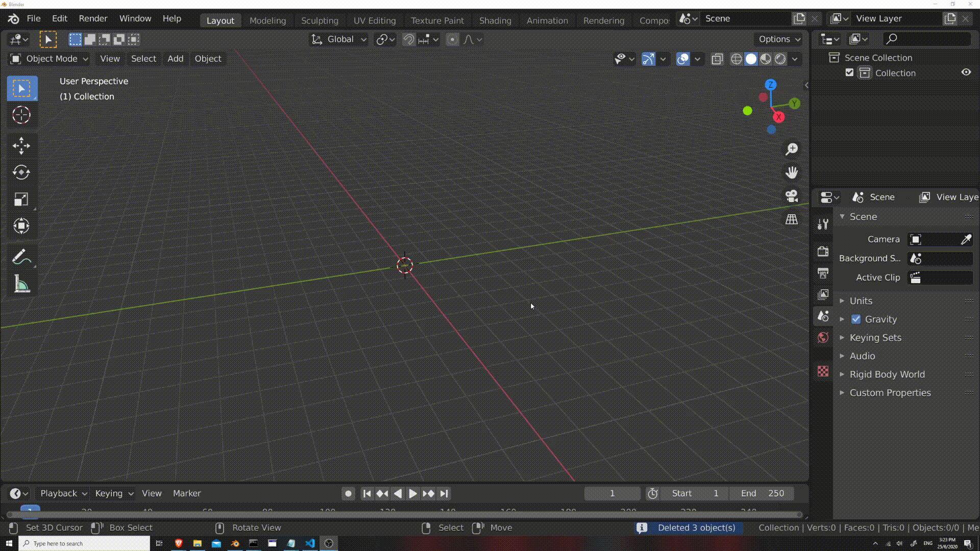The image size is (980, 551).
Task: Select the Scale tool
Action: [21, 199]
